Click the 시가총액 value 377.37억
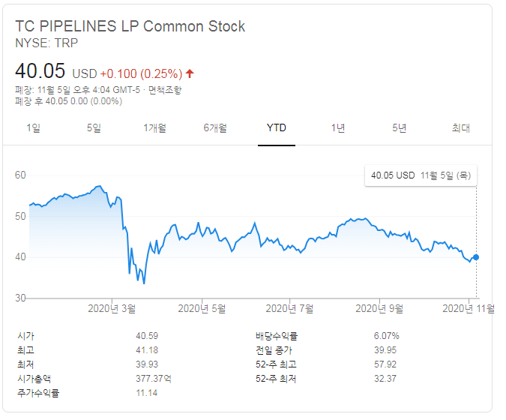Screen dimensions: 506x420 click(x=153, y=379)
